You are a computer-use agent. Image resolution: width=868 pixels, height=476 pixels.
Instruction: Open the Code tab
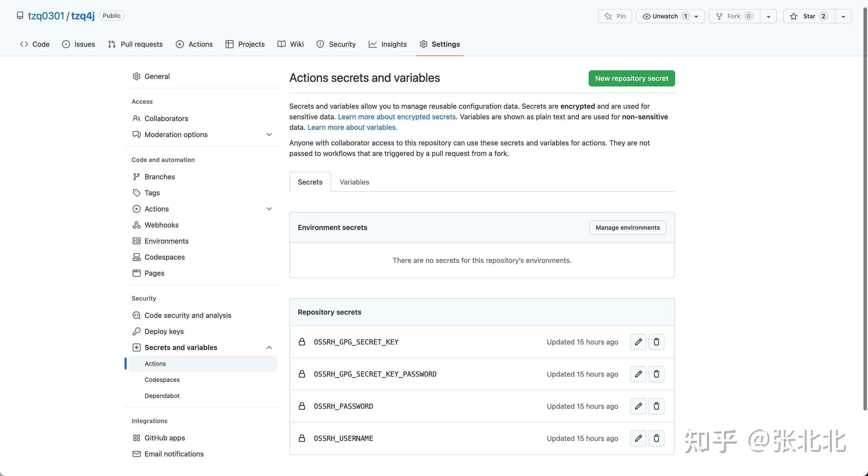[x=35, y=44]
